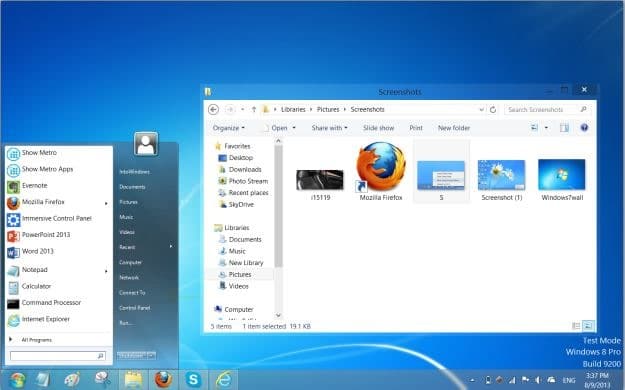
Task: Open the Action Center flag tray icon
Action: click(x=525, y=380)
